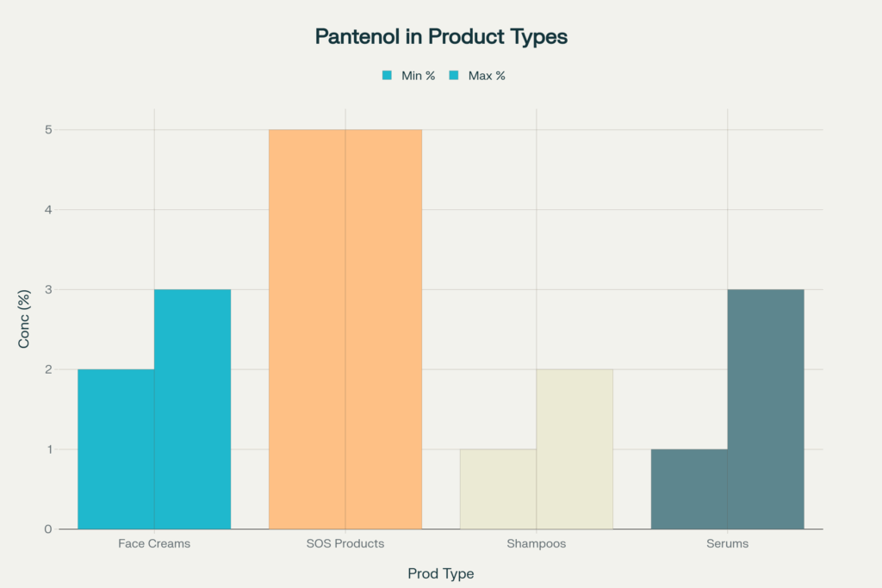This screenshot has width=882, height=588.
Task: Click the Serums maximum bar
Action: point(766,409)
